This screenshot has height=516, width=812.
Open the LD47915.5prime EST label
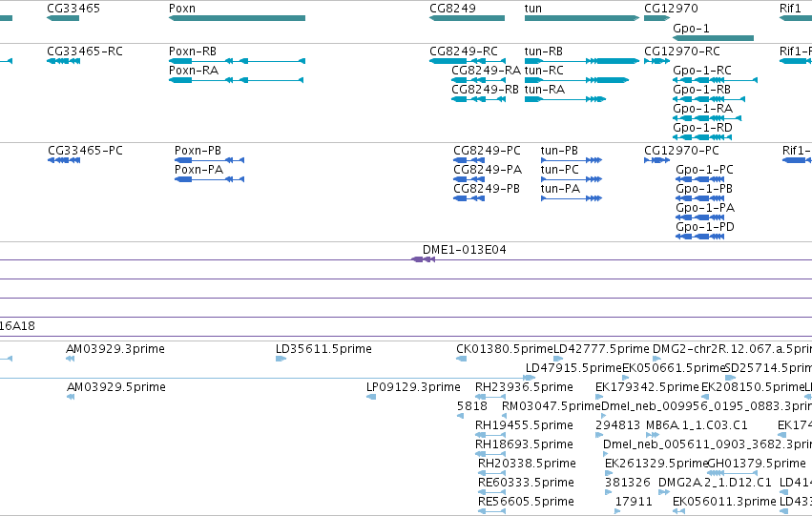[x=573, y=368]
